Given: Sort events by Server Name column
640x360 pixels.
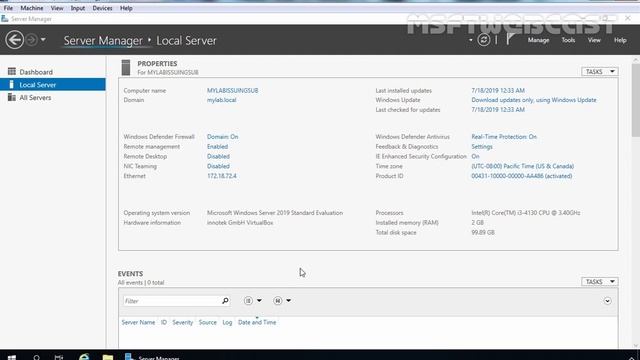Looking at the screenshot, I should pos(138,322).
